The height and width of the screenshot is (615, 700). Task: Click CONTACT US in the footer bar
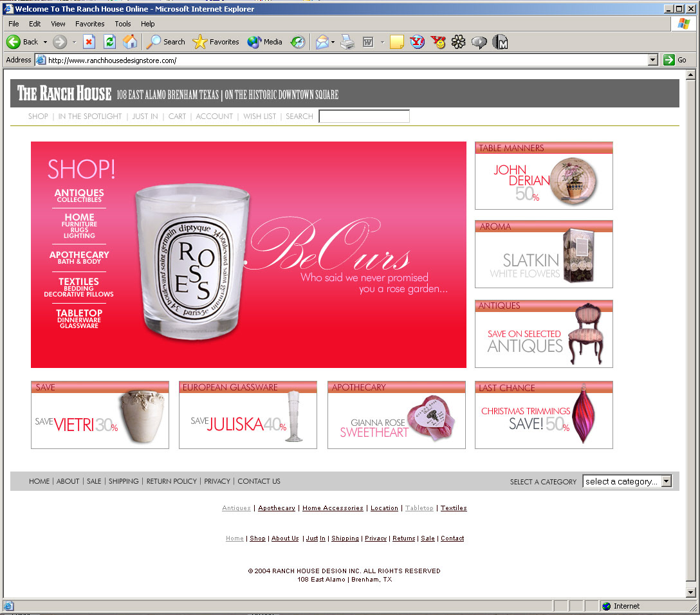point(259,481)
